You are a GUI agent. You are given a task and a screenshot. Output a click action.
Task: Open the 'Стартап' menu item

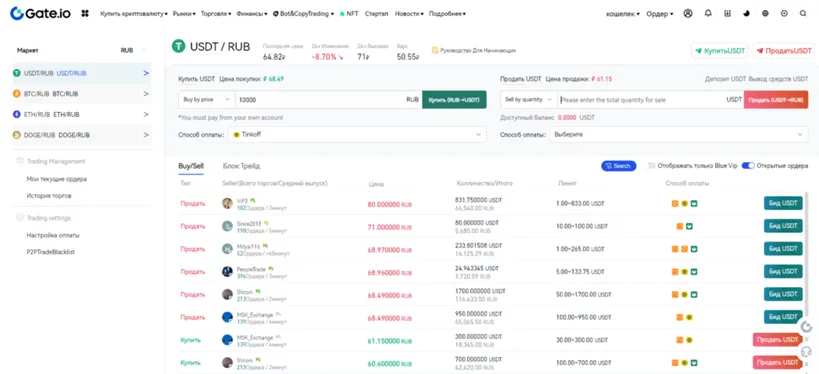(x=377, y=14)
